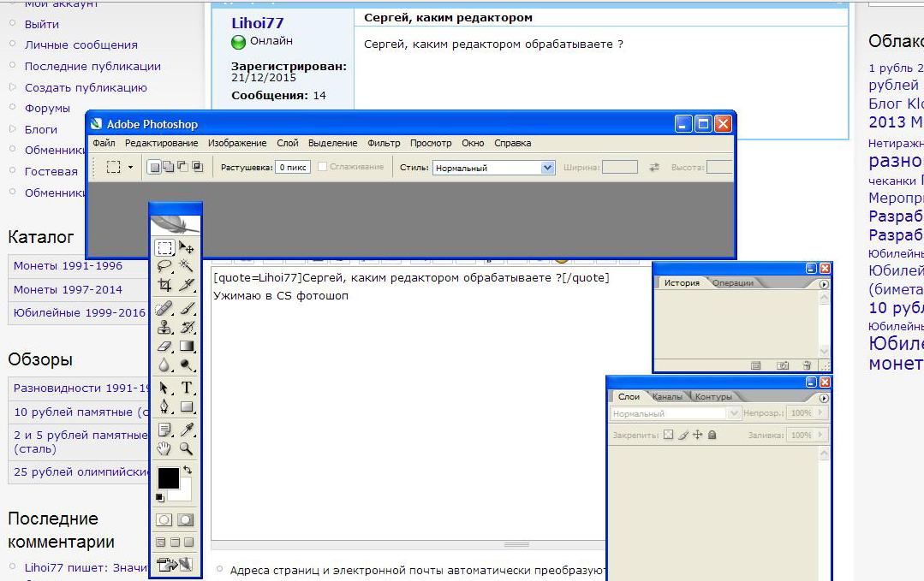The width and height of the screenshot is (924, 581).
Task: Open the Фильтр menu
Action: (384, 143)
